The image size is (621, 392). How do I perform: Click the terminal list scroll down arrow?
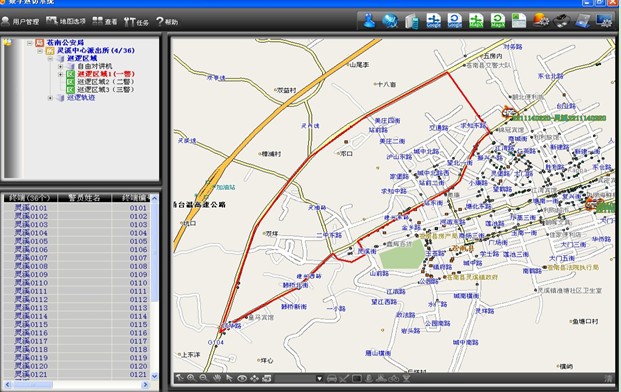pos(154,376)
